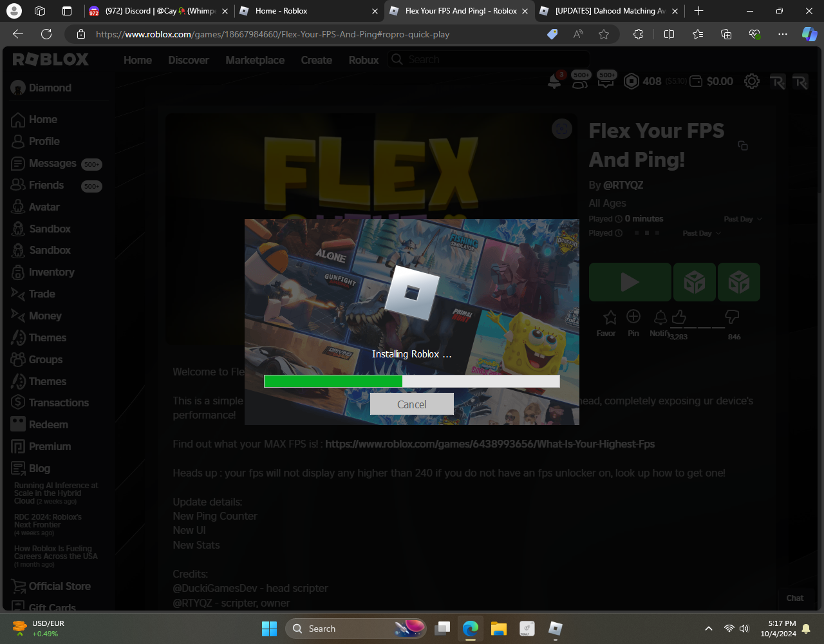This screenshot has height=644, width=824.
Task: Click the Roblox logo in the header
Action: (51, 59)
